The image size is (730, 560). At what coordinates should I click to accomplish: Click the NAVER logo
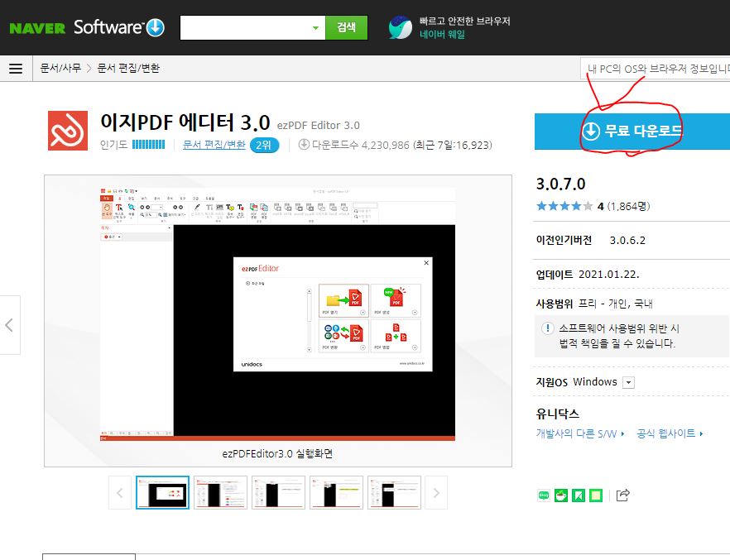(37, 28)
